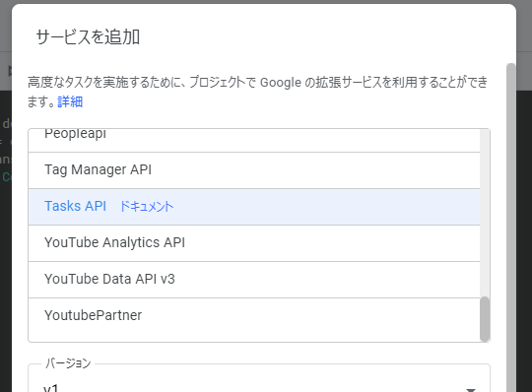Open the Tasks API ドキュメント link

tap(147, 206)
